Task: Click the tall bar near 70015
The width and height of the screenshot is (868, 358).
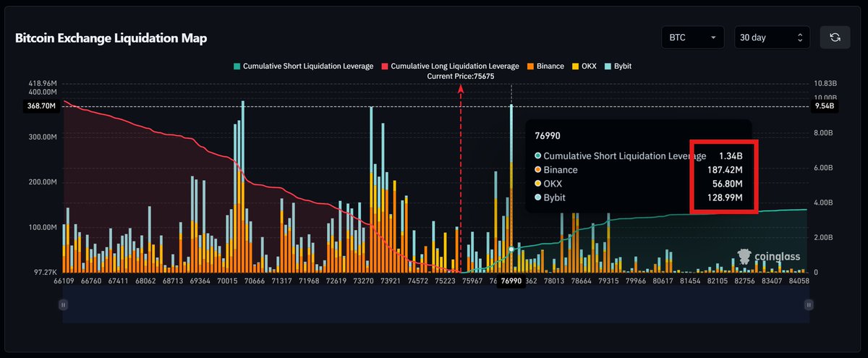Action: (242, 187)
